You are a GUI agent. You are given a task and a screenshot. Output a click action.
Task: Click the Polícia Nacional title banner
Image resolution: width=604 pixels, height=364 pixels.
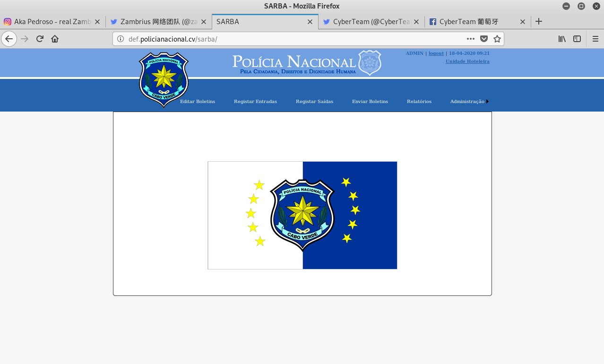(294, 65)
